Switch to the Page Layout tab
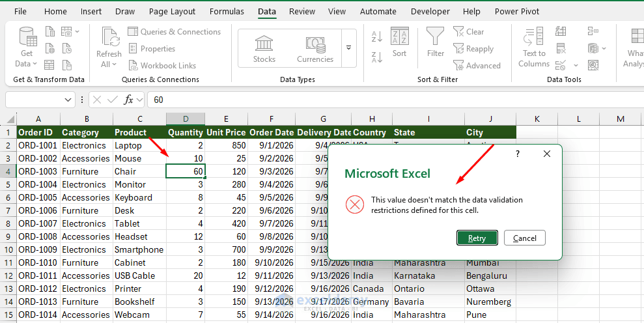The height and width of the screenshot is (323, 644). (x=172, y=12)
